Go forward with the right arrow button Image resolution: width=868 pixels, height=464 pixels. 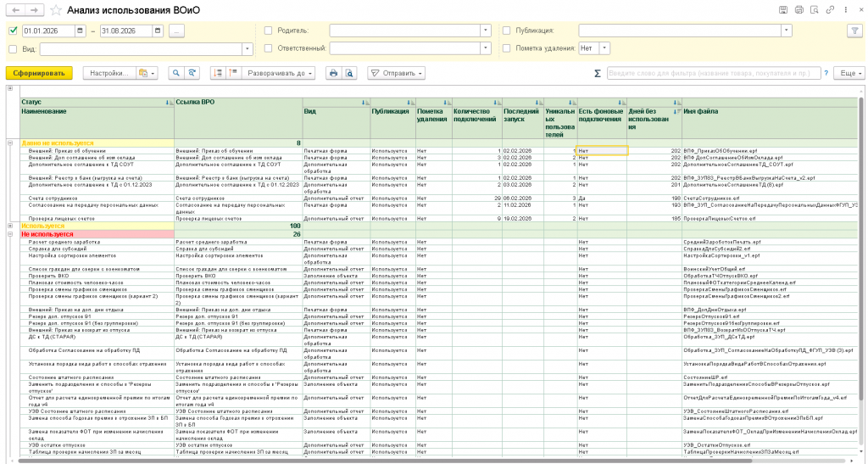click(34, 10)
